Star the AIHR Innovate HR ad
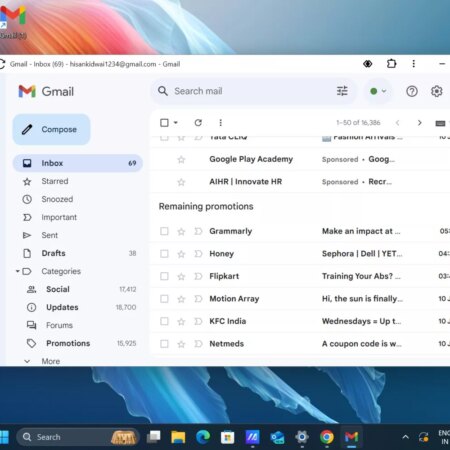Image resolution: width=450 pixels, height=450 pixels. tap(181, 182)
